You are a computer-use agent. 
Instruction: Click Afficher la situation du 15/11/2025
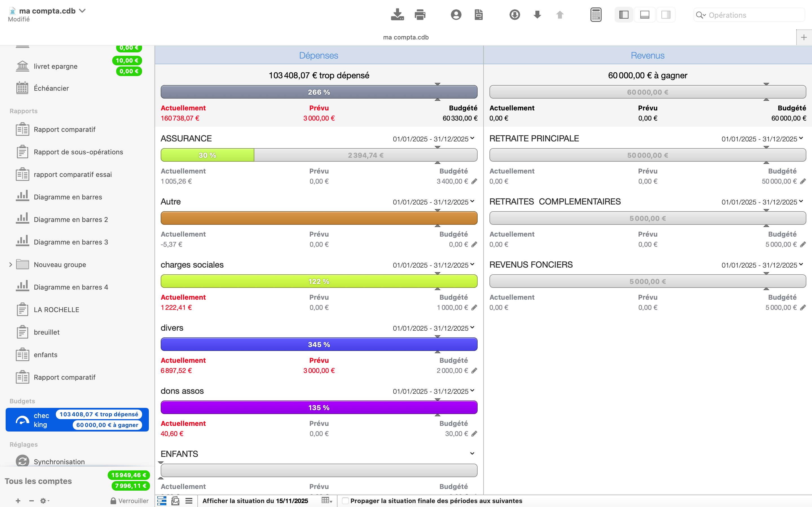point(255,501)
